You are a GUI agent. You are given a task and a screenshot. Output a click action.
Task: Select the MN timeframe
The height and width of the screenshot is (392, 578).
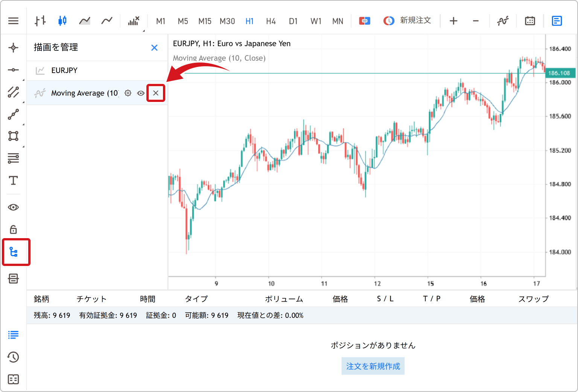tap(338, 21)
